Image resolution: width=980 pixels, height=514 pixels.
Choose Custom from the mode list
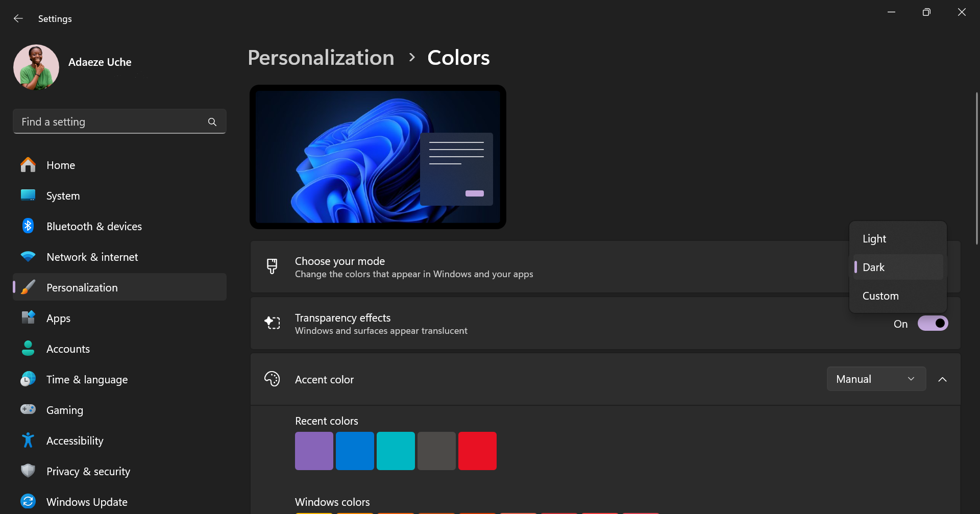click(880, 296)
